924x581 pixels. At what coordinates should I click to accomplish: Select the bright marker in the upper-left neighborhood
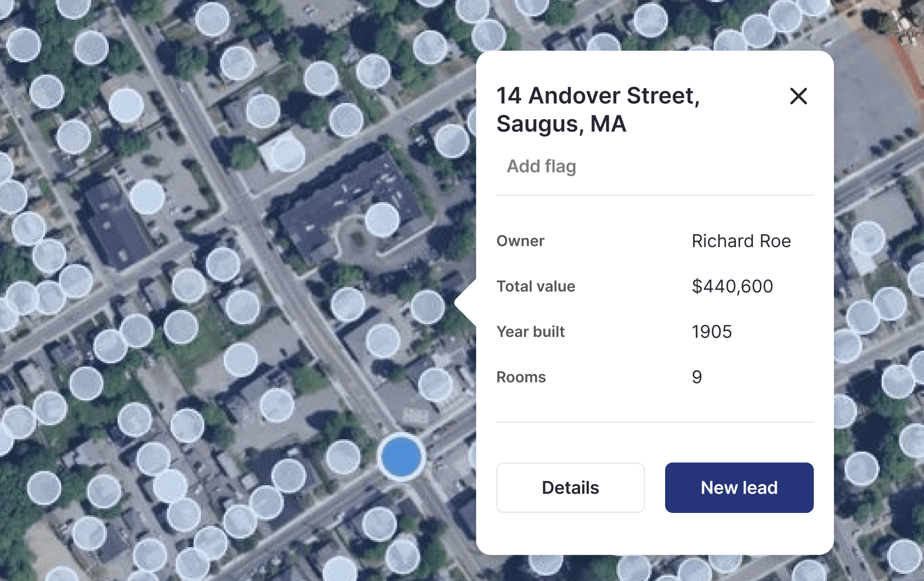126,106
